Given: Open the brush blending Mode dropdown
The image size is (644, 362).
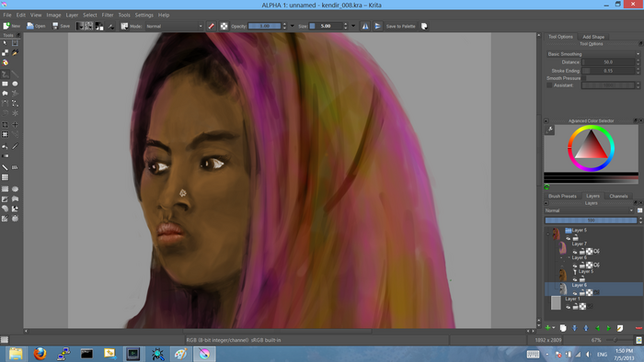Looking at the screenshot, I should point(174,27).
